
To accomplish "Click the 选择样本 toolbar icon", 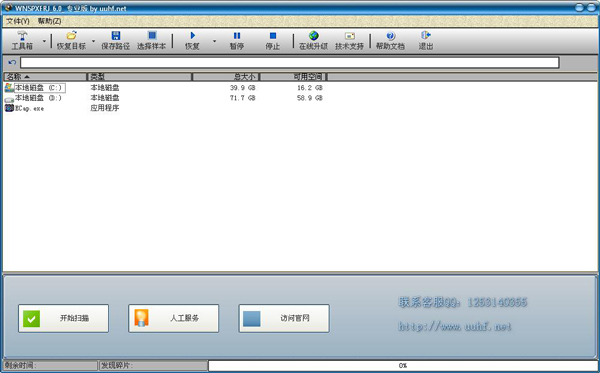I will [152, 36].
